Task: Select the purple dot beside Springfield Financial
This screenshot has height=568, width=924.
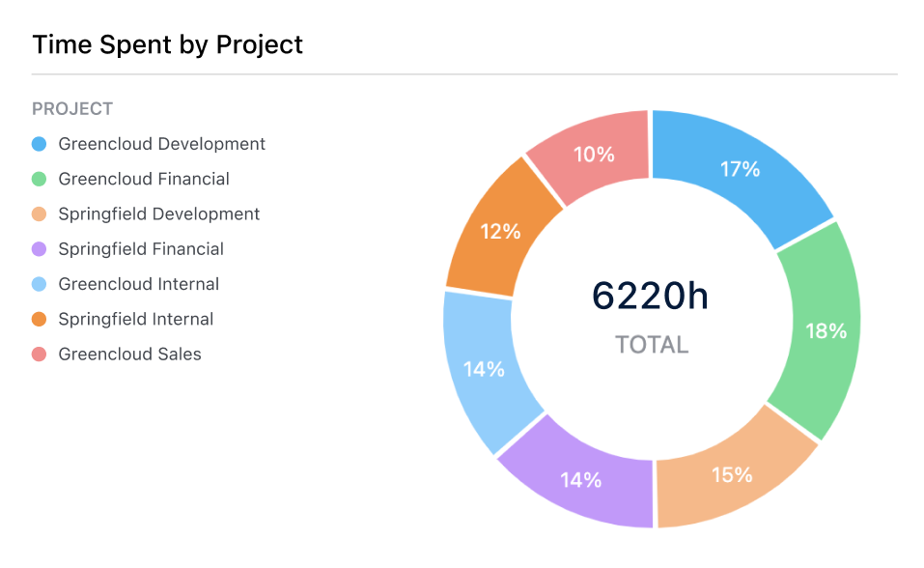Action: pos(39,249)
